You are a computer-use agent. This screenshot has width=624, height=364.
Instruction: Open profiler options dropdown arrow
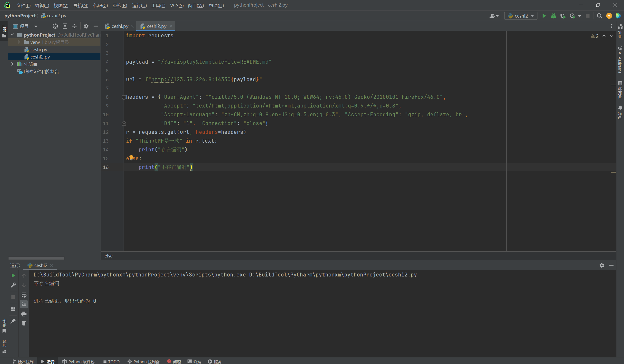[580, 16]
